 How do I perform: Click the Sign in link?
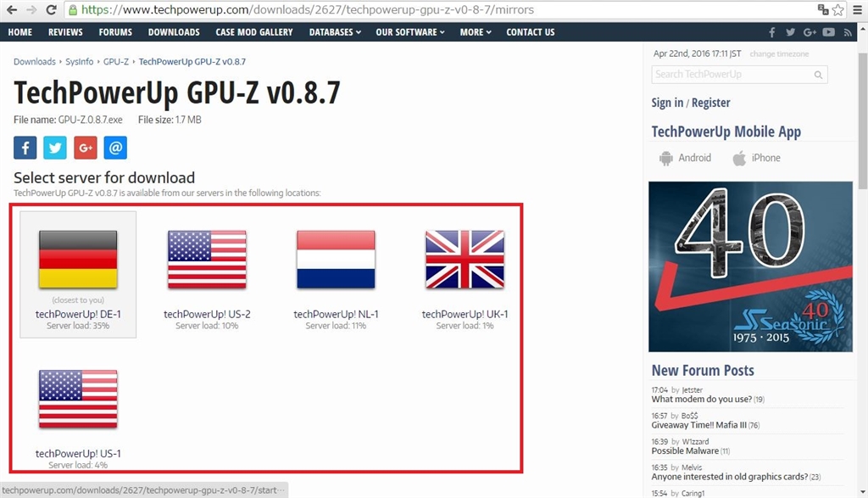(x=667, y=103)
